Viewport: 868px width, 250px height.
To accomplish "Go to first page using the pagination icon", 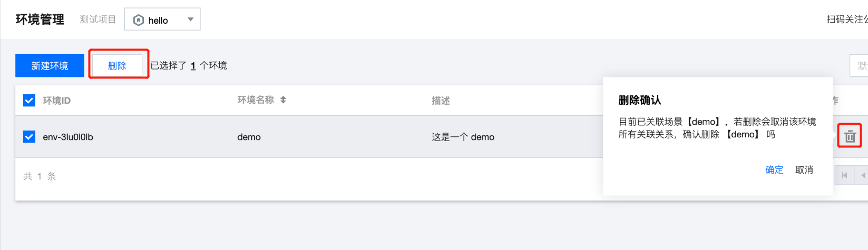I will click(x=844, y=175).
